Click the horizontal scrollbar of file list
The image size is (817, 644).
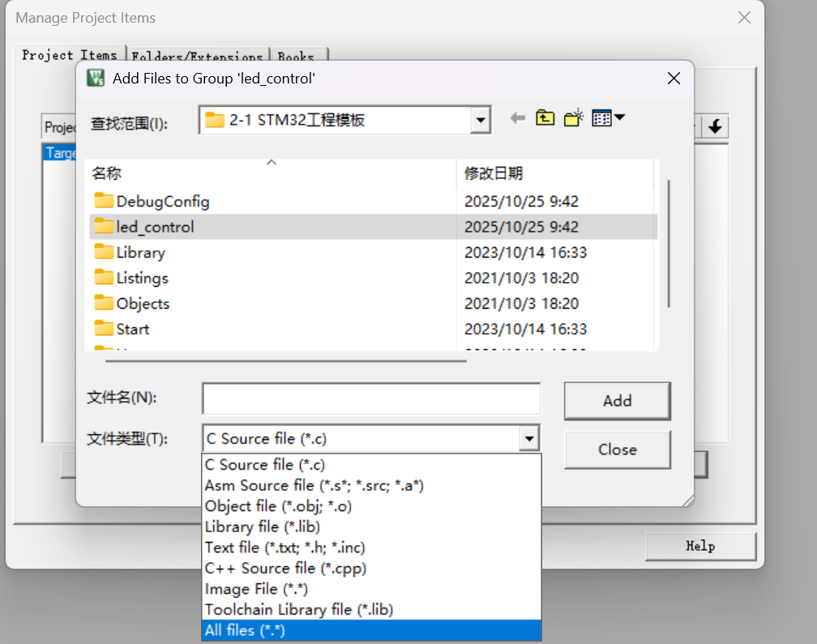tap(285, 360)
